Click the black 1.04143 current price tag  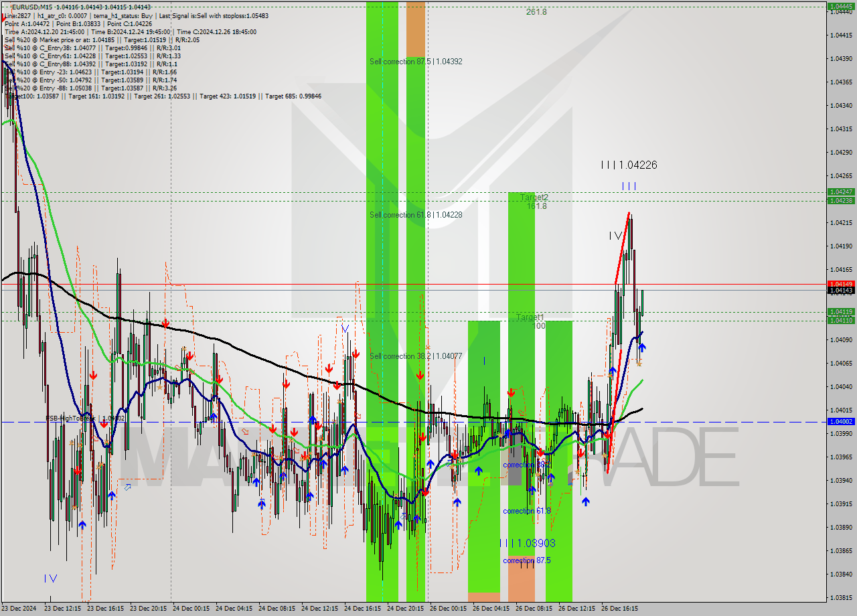(841, 290)
